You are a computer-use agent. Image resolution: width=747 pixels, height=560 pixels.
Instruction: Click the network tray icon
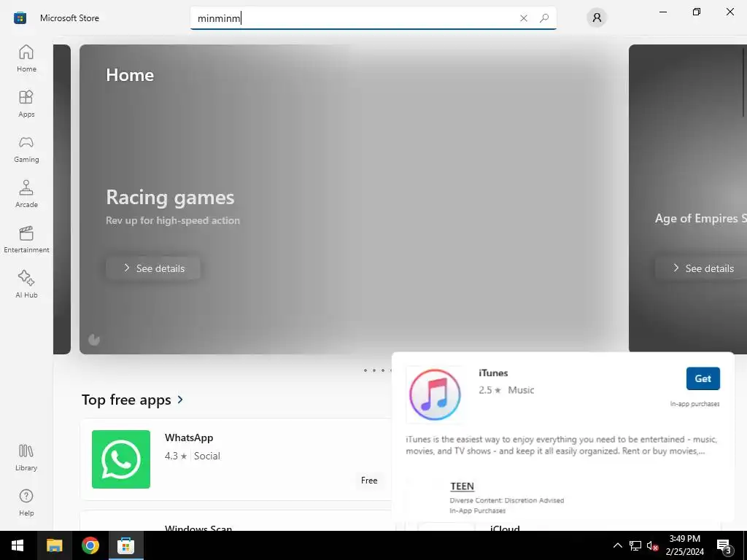pyautogui.click(x=635, y=545)
